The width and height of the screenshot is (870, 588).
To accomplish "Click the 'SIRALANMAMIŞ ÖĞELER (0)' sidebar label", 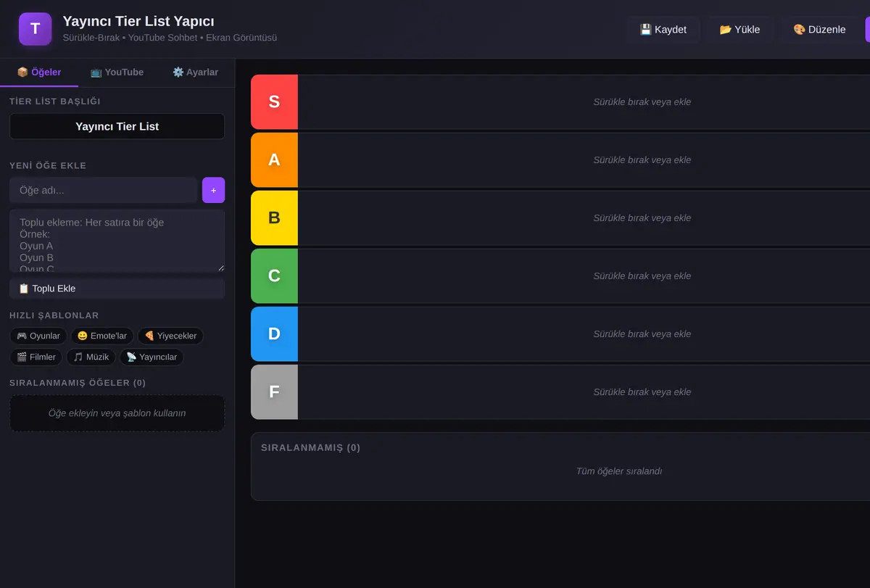I will (78, 383).
